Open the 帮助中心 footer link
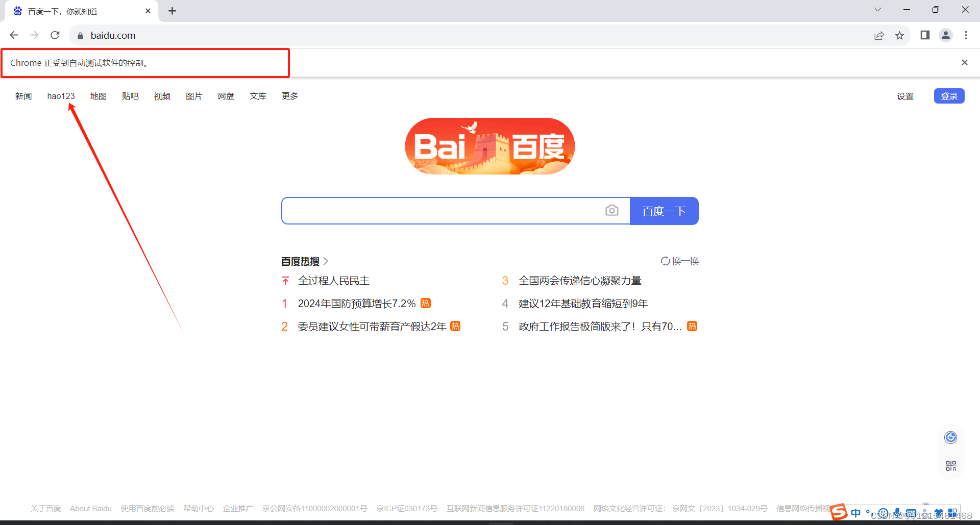 pyautogui.click(x=199, y=509)
